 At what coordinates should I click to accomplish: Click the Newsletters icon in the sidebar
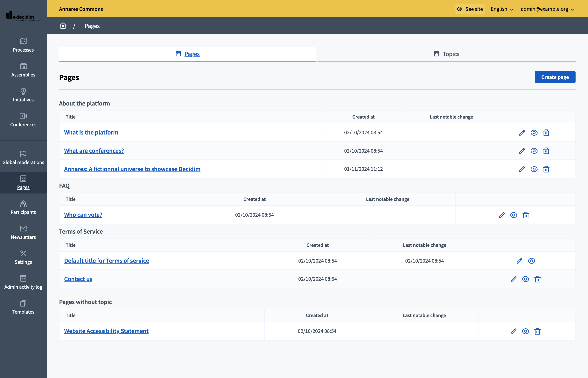pyautogui.click(x=23, y=229)
